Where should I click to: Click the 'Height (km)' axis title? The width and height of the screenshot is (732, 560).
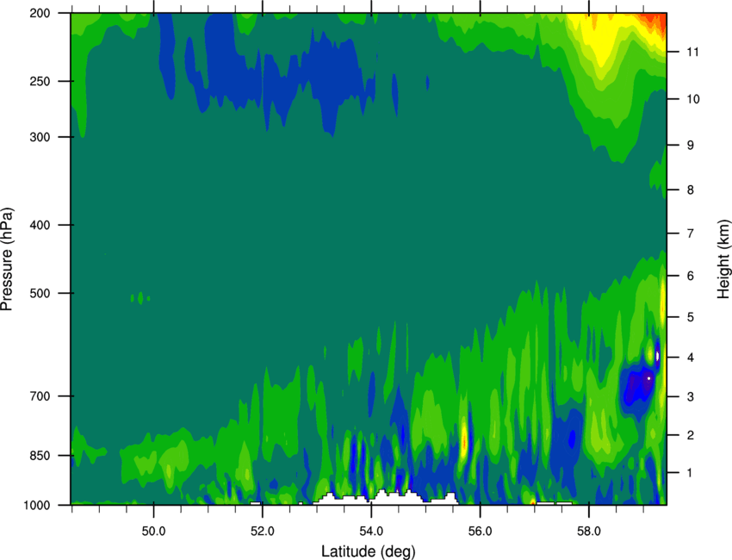pyautogui.click(x=723, y=258)
